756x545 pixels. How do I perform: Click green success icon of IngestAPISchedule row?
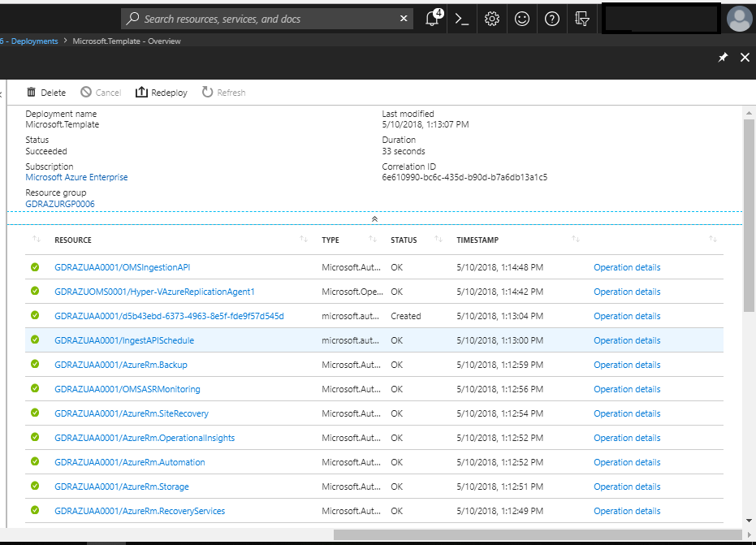click(35, 340)
